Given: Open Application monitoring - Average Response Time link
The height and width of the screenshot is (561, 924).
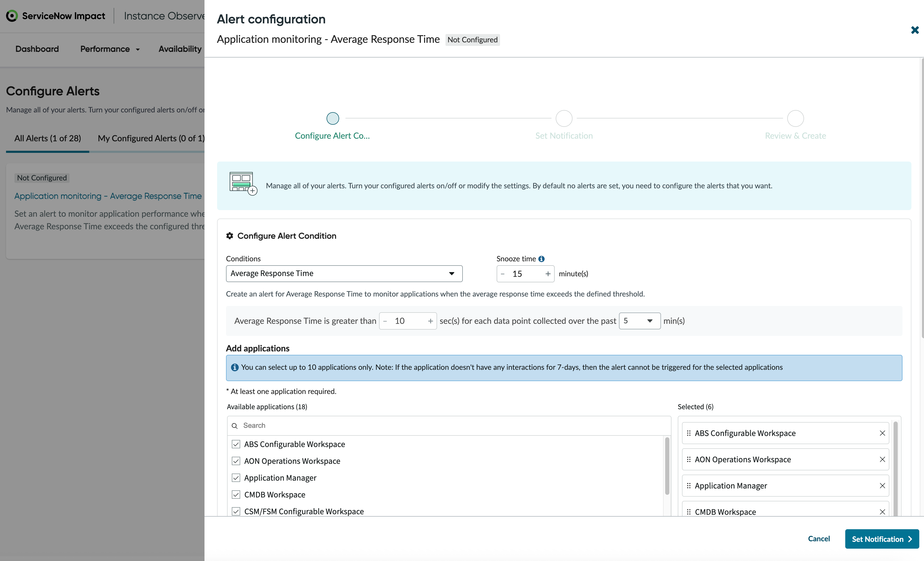Looking at the screenshot, I should 108,196.
